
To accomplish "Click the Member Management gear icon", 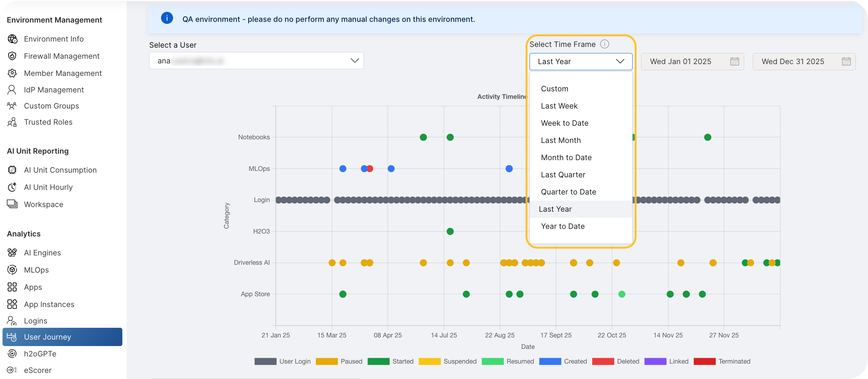I will point(12,73).
